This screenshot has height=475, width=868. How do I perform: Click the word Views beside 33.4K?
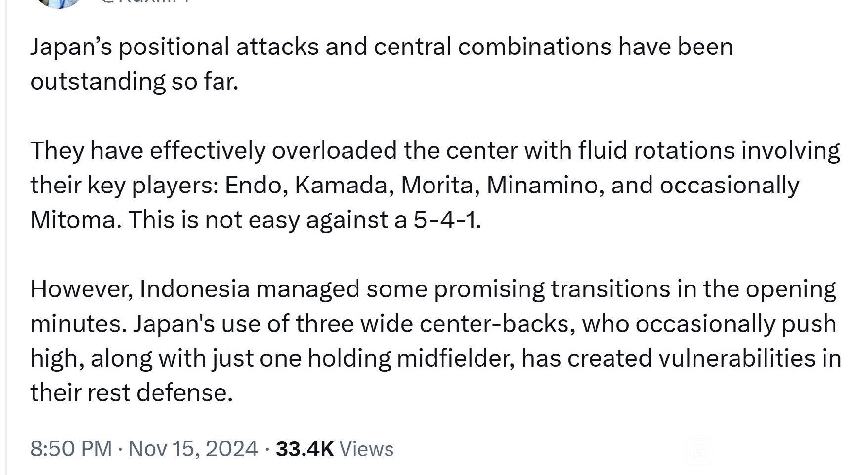point(367,449)
